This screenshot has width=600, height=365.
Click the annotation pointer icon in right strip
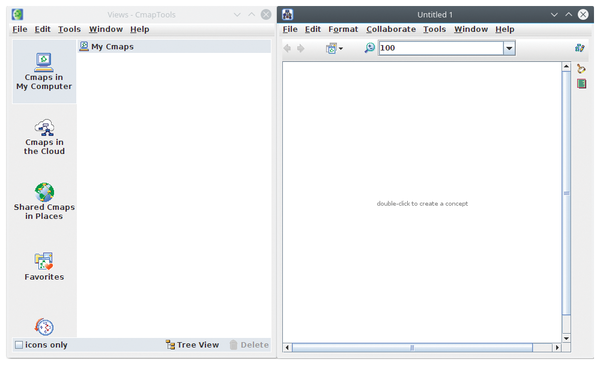pos(581,68)
